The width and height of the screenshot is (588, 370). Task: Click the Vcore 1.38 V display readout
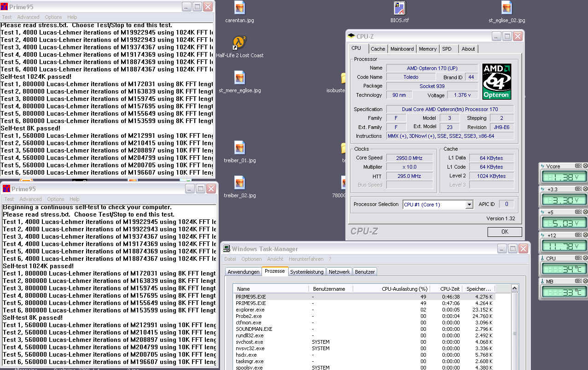point(564,176)
